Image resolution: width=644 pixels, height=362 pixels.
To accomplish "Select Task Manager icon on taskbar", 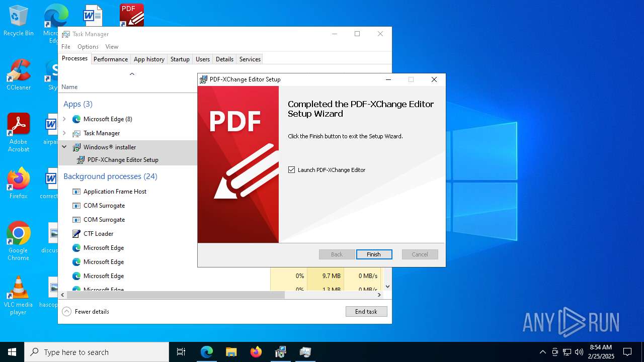I will (305, 352).
